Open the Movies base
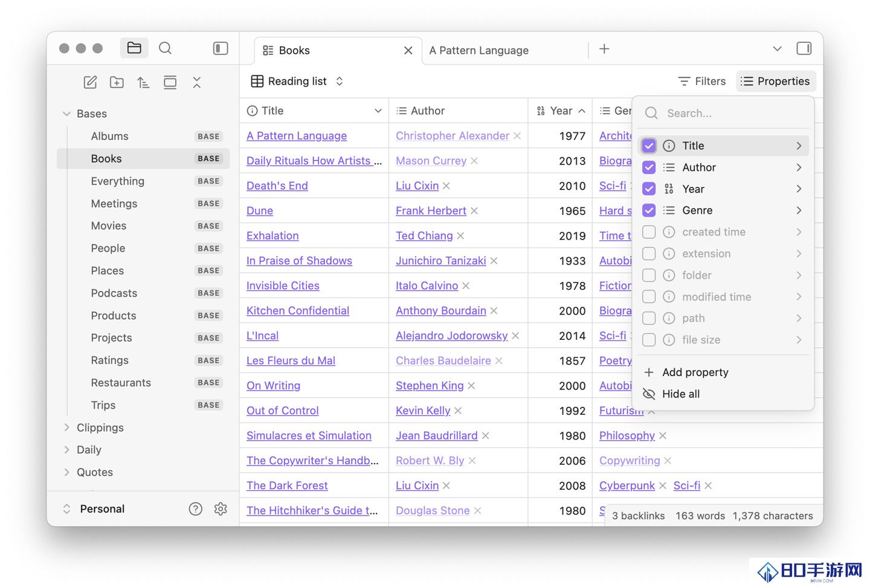 click(x=143, y=226)
